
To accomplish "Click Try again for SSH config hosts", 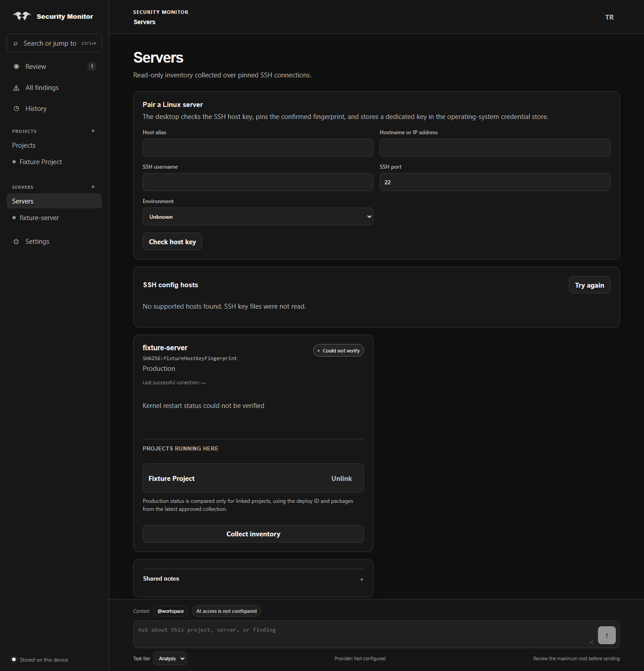I will click(589, 285).
